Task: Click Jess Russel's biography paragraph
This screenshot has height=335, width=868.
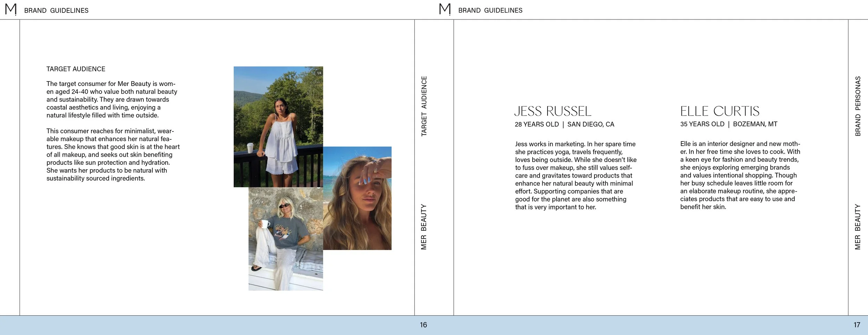Action: click(576, 175)
